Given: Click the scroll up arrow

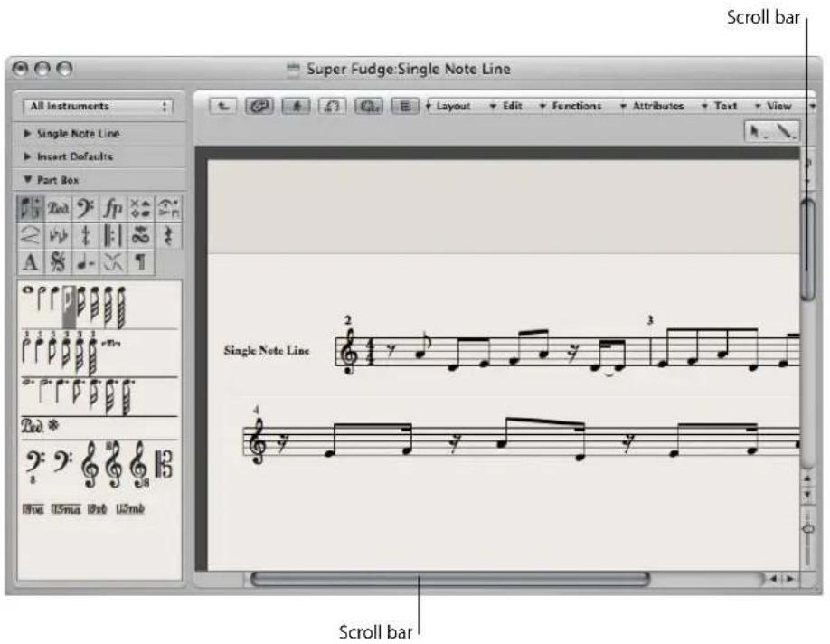Looking at the screenshot, I should tap(807, 479).
